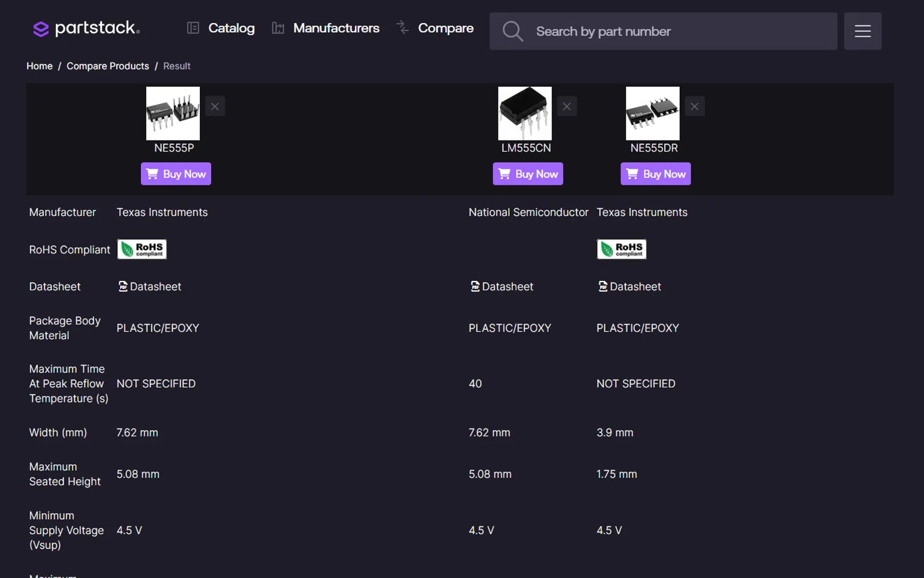Open the NE555DR Datasheet link

click(x=629, y=287)
